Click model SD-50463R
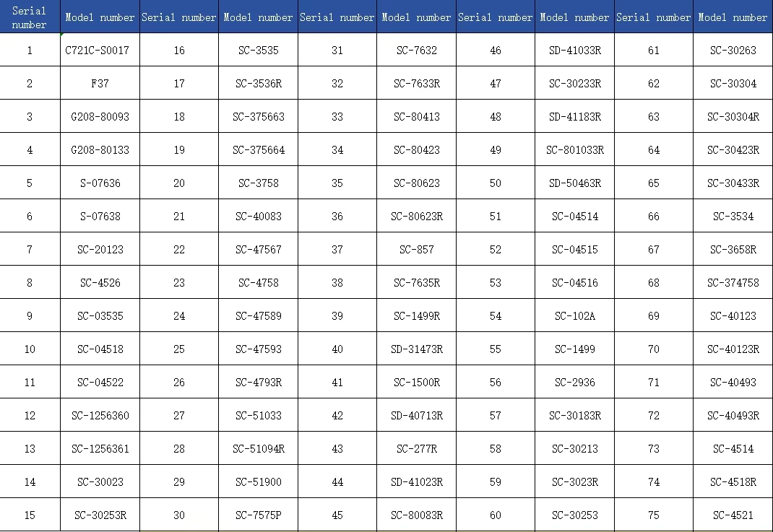The width and height of the screenshot is (773, 532). [575, 183]
